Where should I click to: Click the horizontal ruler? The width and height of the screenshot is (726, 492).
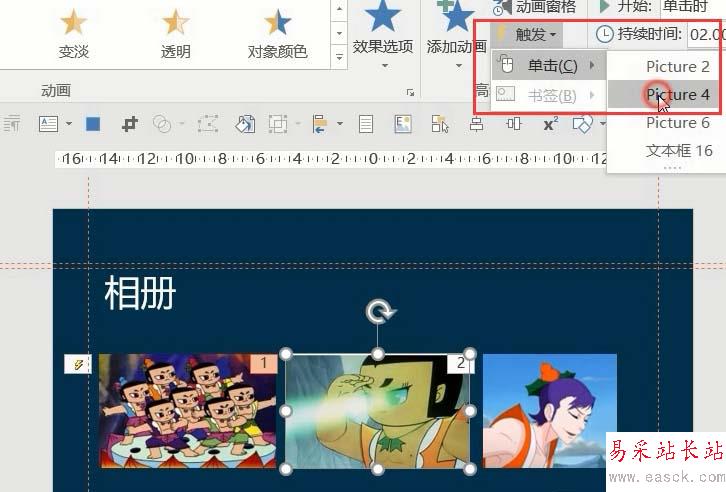332,159
